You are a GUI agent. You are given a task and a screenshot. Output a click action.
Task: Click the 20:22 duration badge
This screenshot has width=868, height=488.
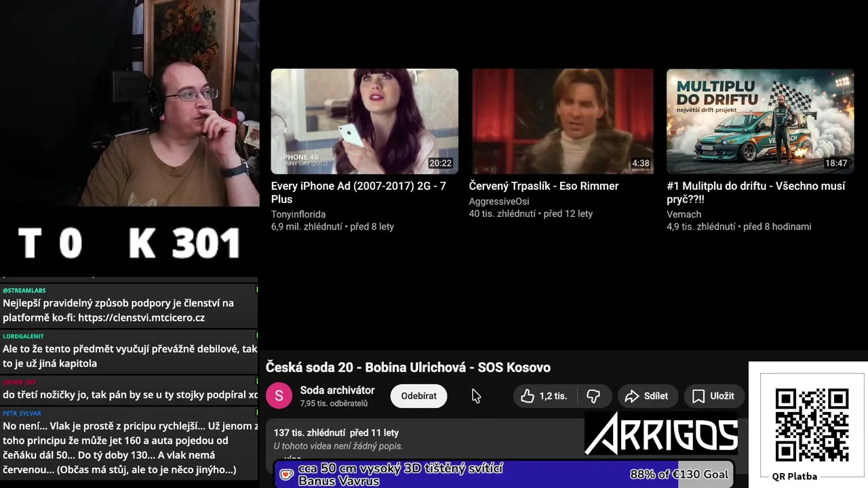pos(440,163)
